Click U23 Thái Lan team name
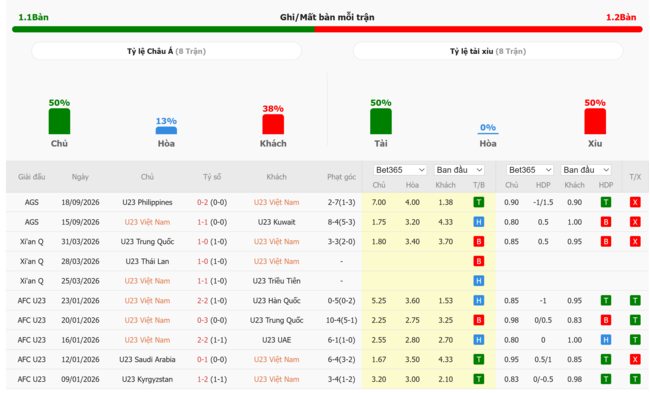 (147, 261)
